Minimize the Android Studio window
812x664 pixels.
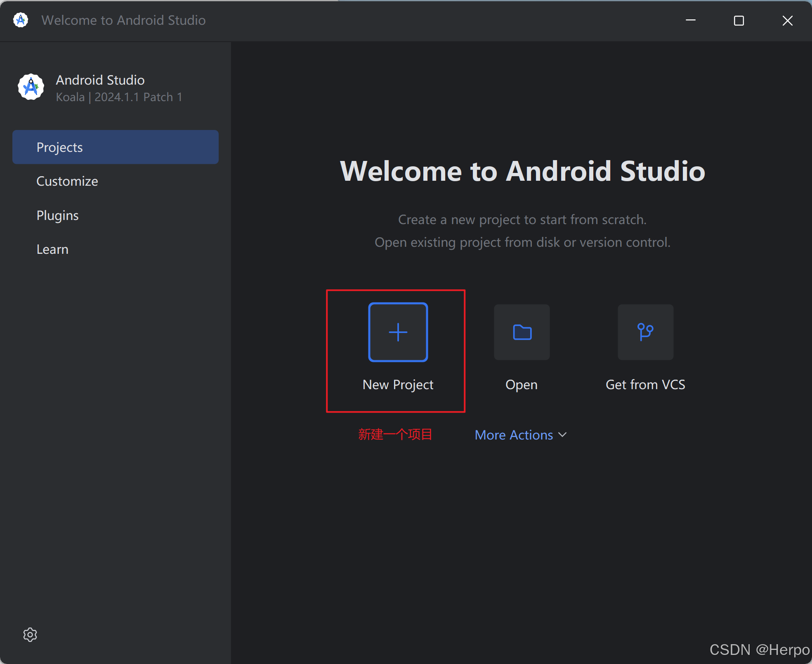coord(691,20)
